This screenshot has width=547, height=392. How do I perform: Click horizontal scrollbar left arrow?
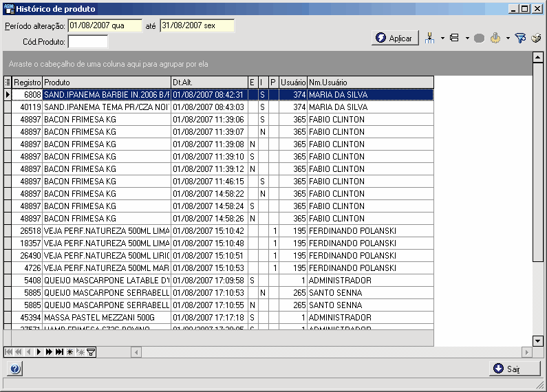(x=136, y=352)
